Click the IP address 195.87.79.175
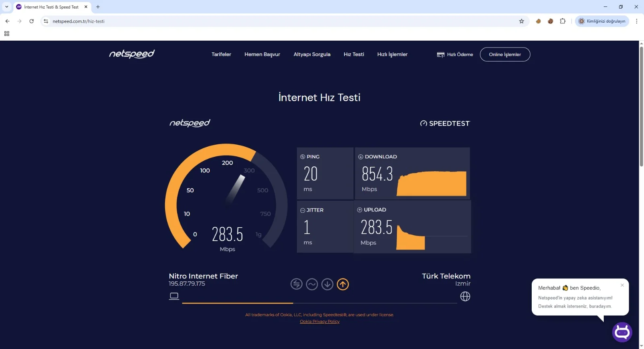 [x=187, y=284]
